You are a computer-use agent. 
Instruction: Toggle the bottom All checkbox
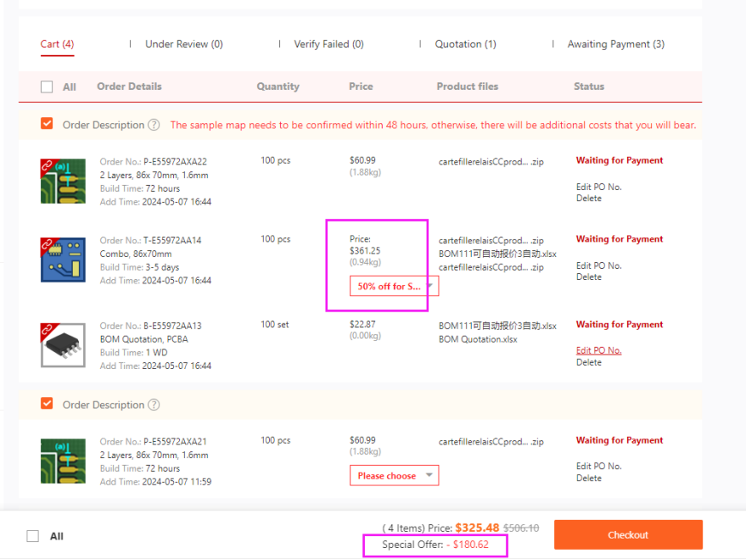pyautogui.click(x=33, y=536)
